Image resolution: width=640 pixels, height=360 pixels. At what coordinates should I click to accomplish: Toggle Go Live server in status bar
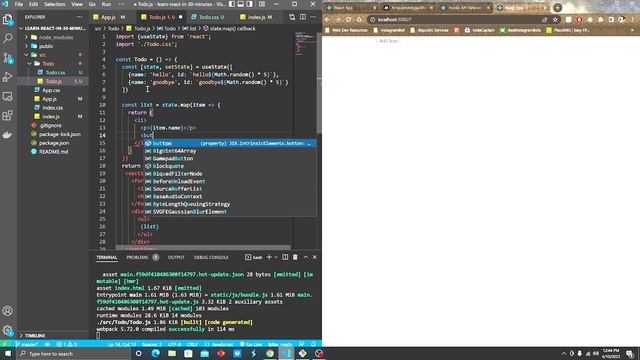click(251, 344)
